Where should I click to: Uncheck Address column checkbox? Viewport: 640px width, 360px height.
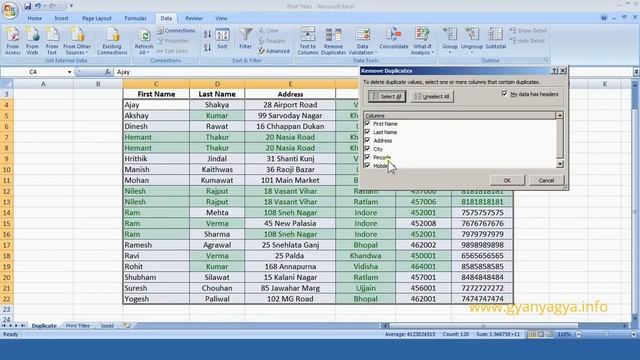[x=367, y=140]
